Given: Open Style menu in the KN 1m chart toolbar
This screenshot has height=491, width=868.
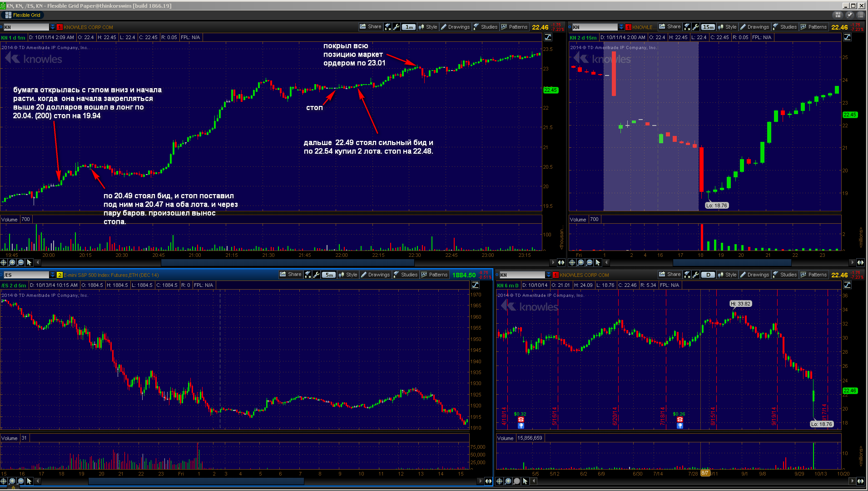Looking at the screenshot, I should pyautogui.click(x=428, y=27).
